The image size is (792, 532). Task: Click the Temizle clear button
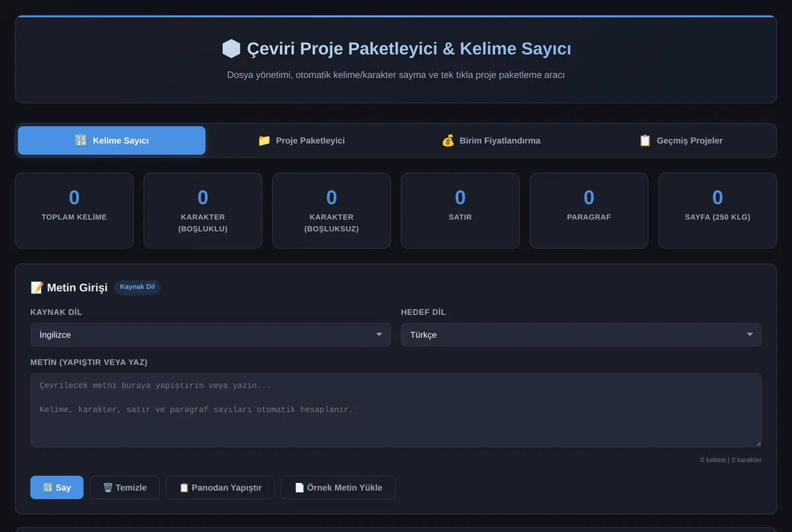pos(125,488)
